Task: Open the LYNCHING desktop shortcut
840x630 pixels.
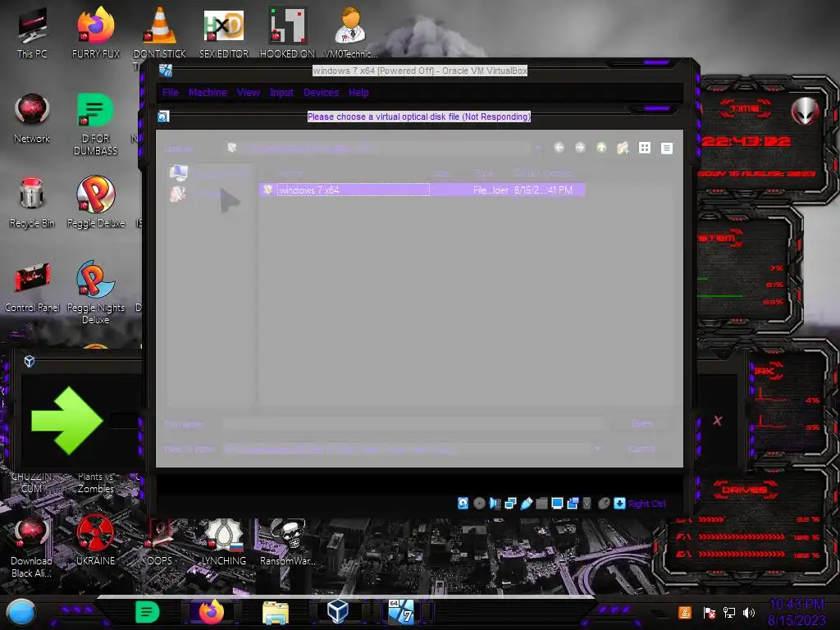Action: click(224, 541)
